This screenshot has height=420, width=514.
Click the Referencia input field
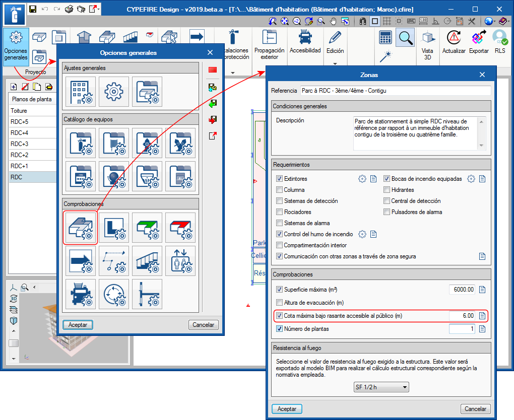396,91
